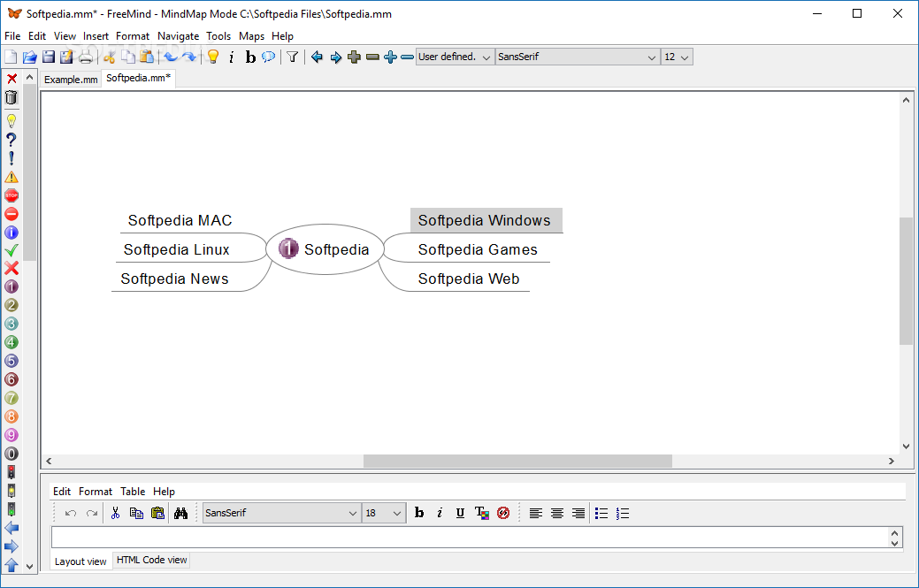
Task: Toggle italic on the node in the main toolbar
Action: click(232, 57)
